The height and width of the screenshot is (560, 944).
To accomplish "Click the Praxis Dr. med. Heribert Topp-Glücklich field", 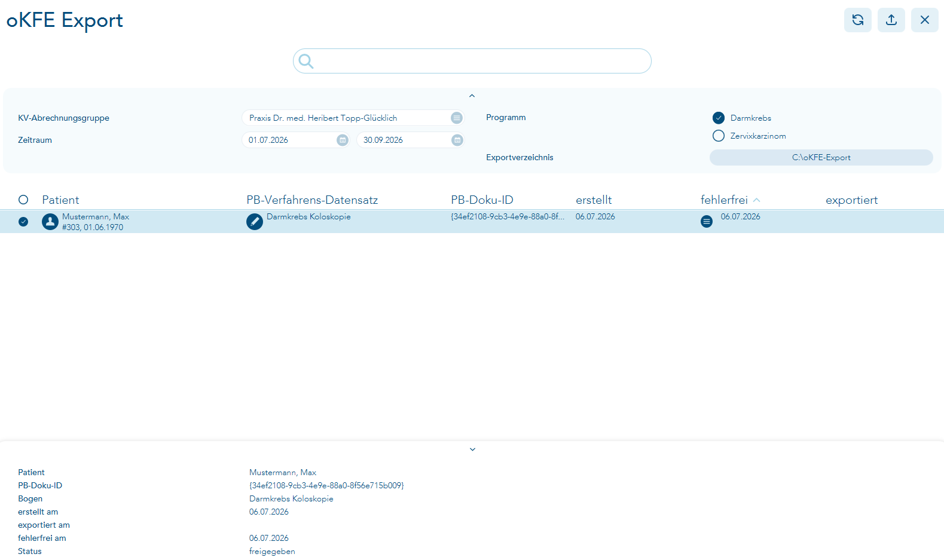I will [x=353, y=118].
